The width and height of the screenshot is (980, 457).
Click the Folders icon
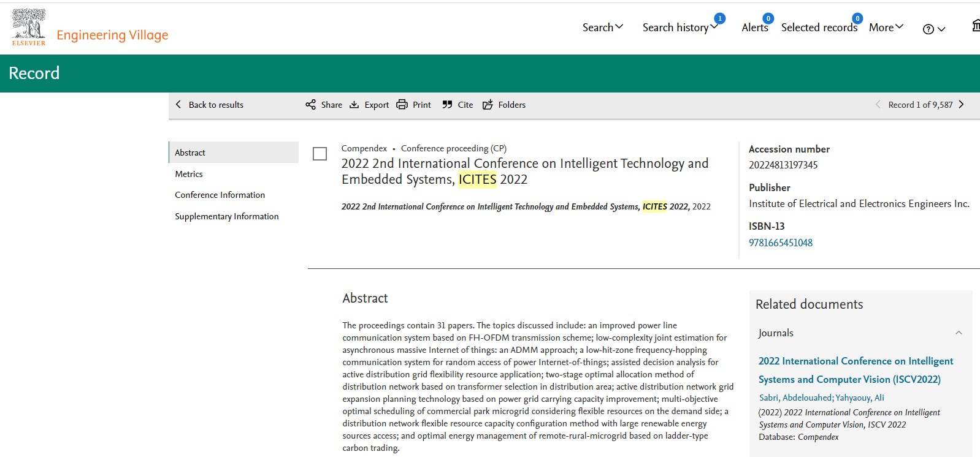tap(488, 105)
